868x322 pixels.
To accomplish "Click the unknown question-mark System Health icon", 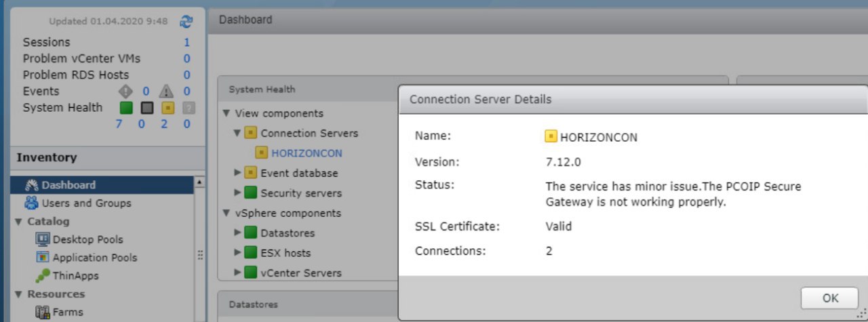I will [x=188, y=107].
